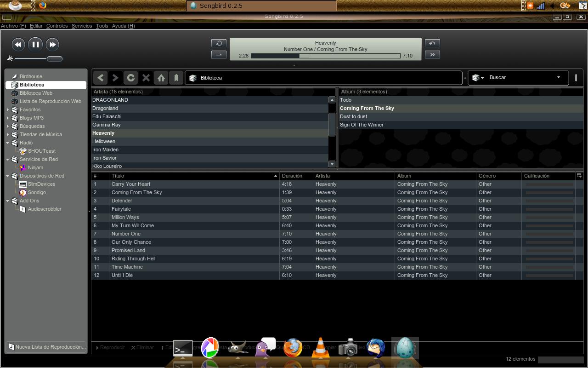Click the track progress seek bar

[325, 56]
